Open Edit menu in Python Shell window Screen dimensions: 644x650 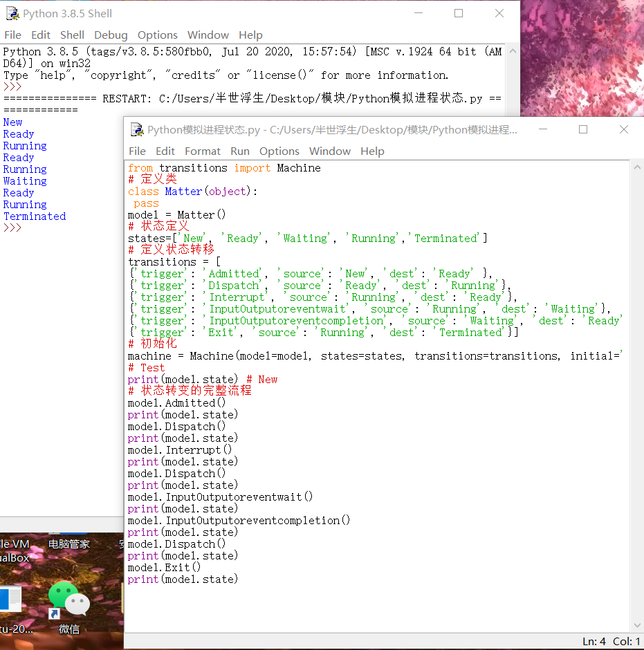point(41,35)
